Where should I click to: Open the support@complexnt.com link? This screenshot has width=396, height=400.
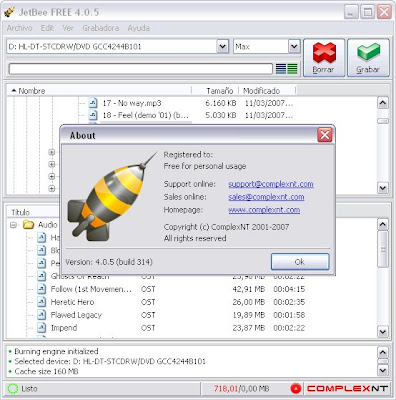point(271,184)
